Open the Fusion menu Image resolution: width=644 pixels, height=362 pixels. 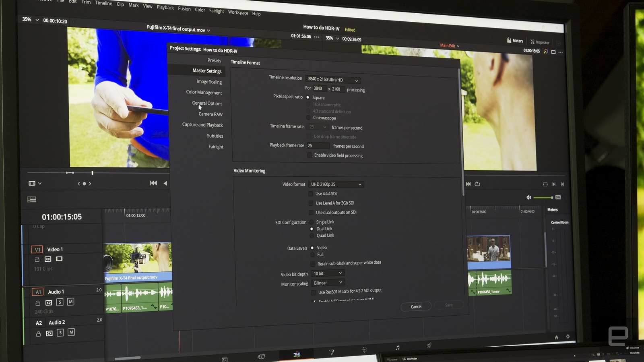coord(184,8)
